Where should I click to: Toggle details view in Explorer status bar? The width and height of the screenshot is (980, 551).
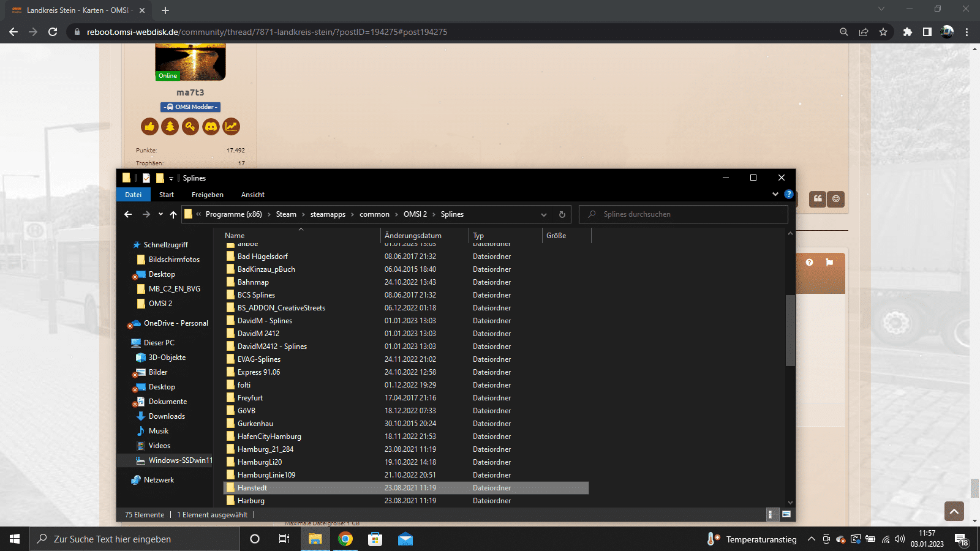tap(772, 514)
